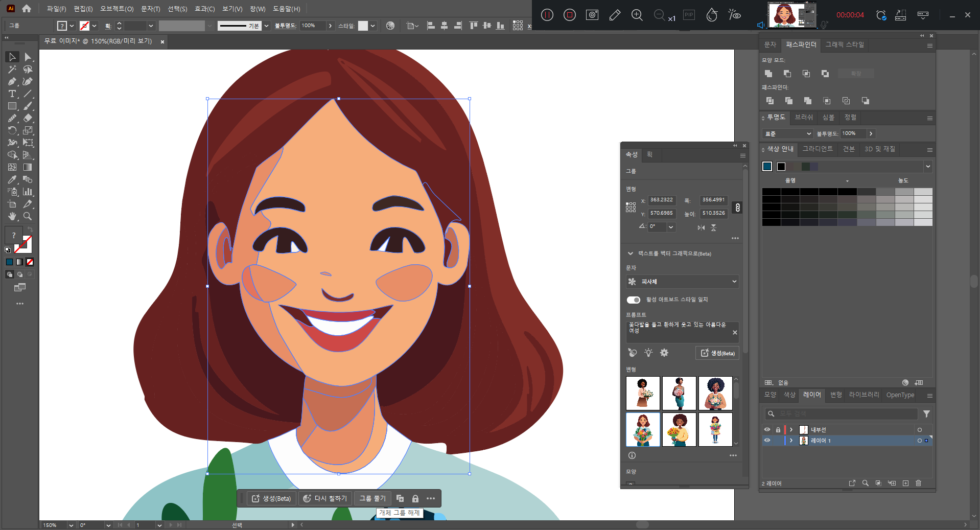Click the blue base color swatch
Screen dimensions: 980x530
767,167
